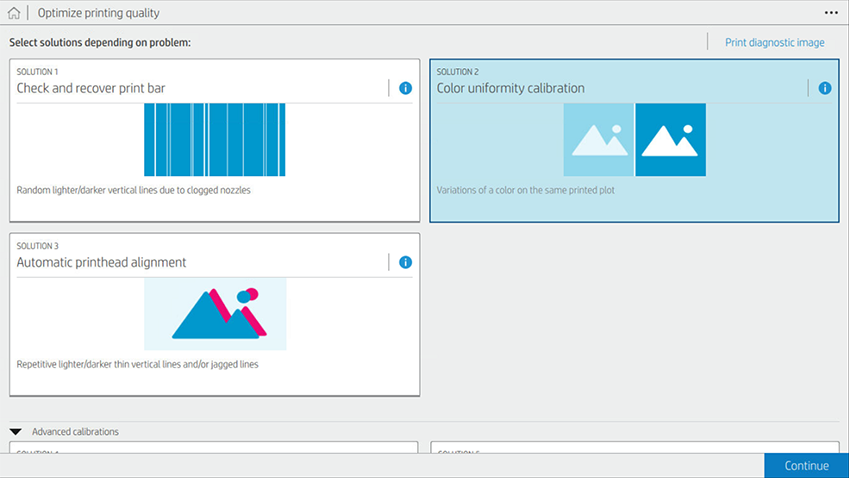The image size is (849, 478).
Task: Click the Print diagnostic image link
Action: point(774,42)
